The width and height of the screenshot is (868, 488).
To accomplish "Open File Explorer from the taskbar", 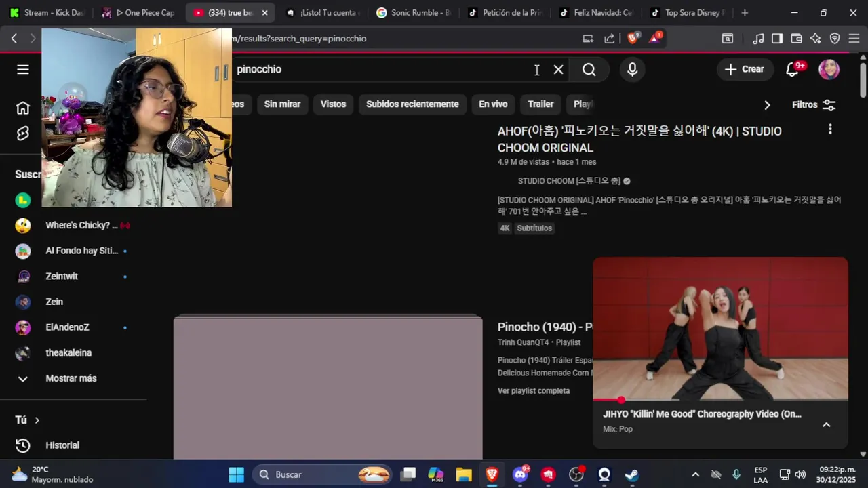I will tap(464, 474).
